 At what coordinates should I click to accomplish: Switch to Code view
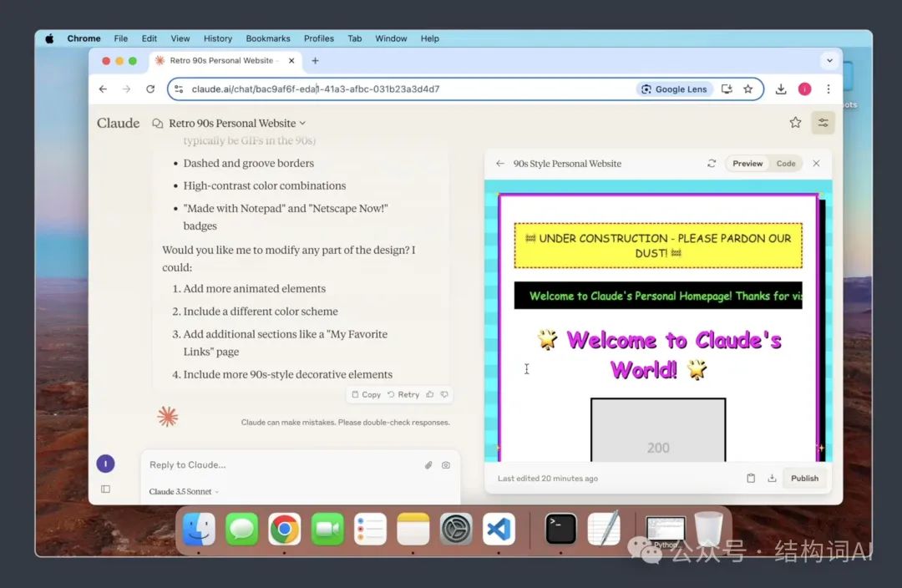786,164
